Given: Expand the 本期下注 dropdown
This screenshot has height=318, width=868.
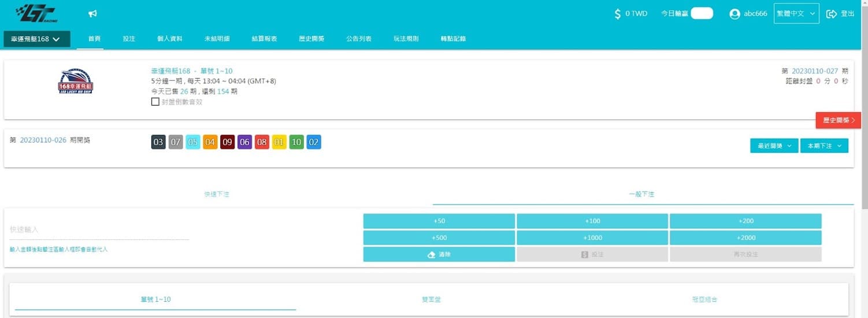Looking at the screenshot, I should coord(824,146).
